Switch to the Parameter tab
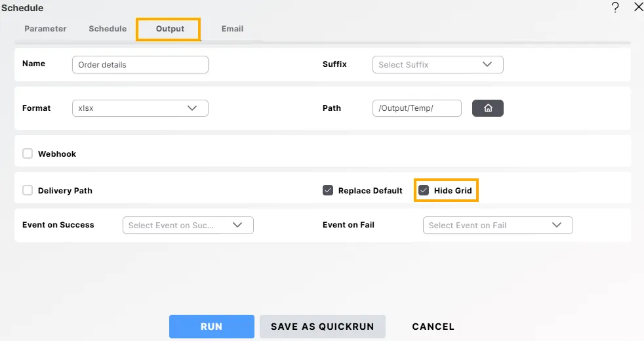The image size is (644, 341). (45, 29)
